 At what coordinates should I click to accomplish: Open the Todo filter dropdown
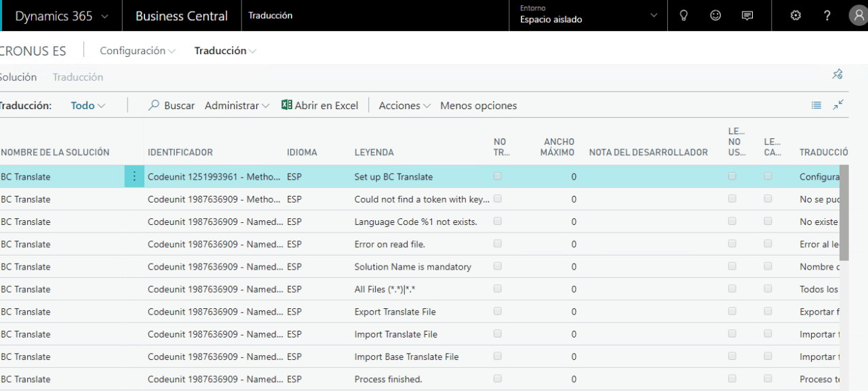(x=88, y=106)
